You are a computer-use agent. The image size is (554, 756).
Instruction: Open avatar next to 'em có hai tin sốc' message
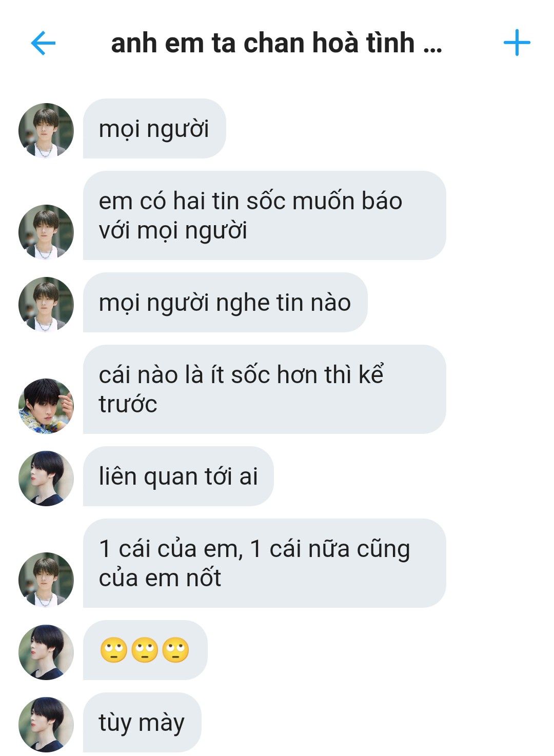point(46,232)
